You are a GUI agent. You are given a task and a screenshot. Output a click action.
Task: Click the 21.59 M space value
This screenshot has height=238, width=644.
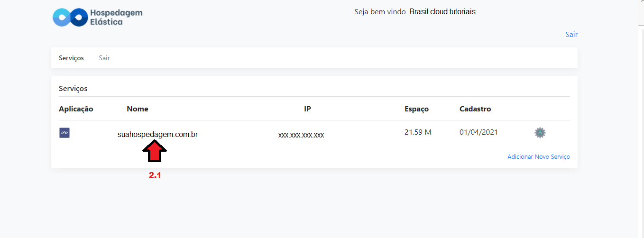click(418, 132)
